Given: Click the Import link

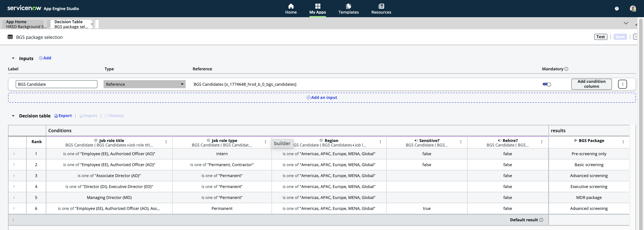Looking at the screenshot, I should (x=88, y=116).
